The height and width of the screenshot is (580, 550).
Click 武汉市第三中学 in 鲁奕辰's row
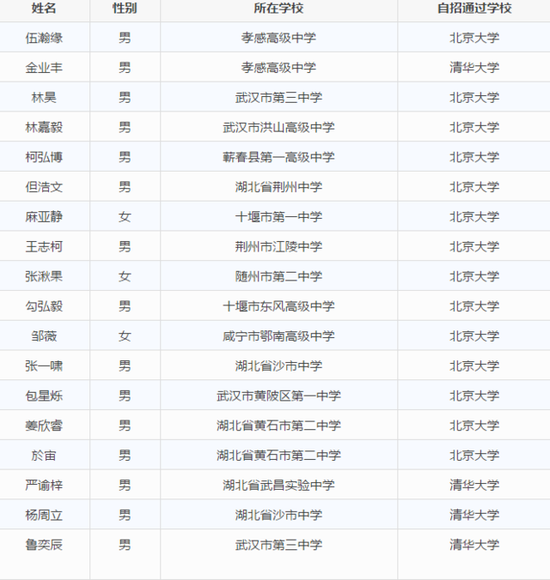pos(279,545)
